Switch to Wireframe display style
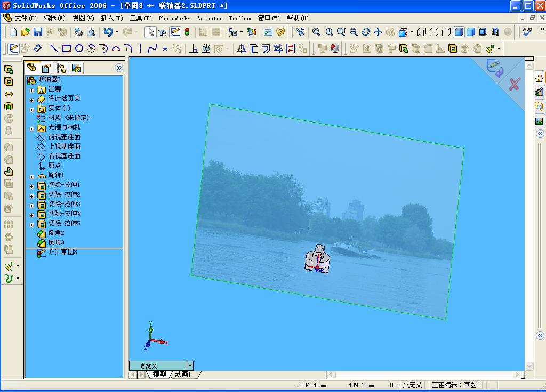Viewport: 546px width, 392px height. pyautogui.click(x=422, y=32)
